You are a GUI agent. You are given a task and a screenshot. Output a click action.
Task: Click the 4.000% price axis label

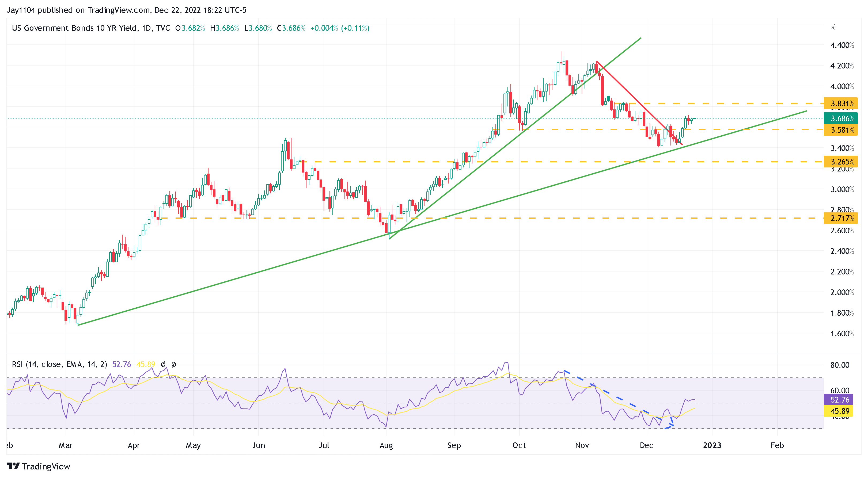point(842,87)
